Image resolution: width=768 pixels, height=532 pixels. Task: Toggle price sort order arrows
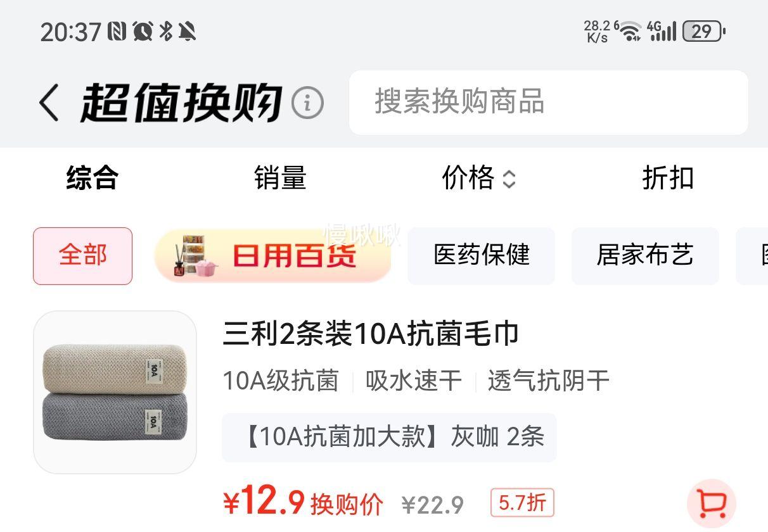pos(509,180)
